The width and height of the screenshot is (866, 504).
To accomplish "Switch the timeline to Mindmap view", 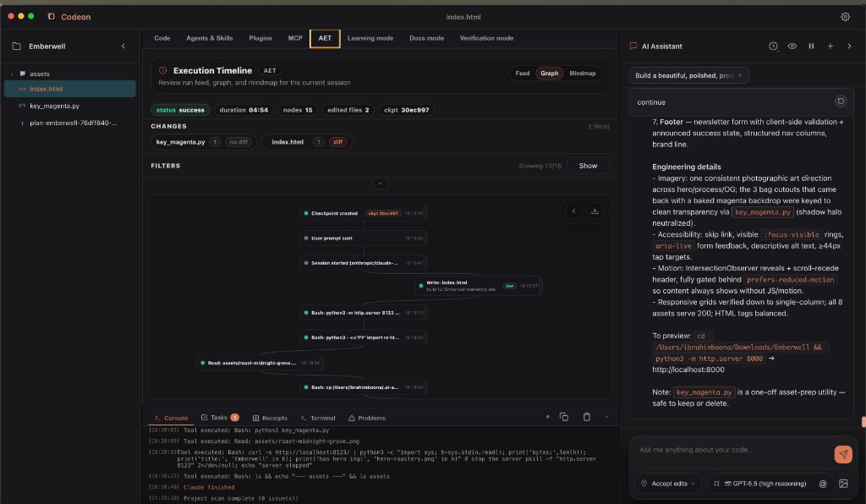I will [x=582, y=74].
